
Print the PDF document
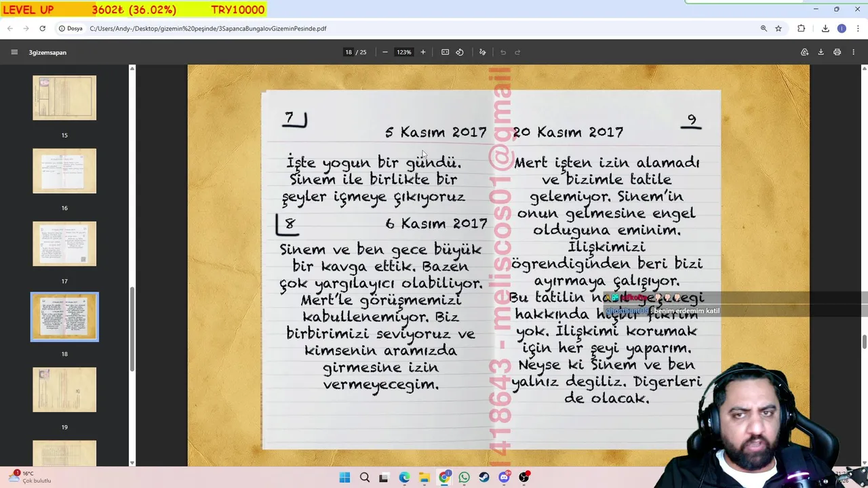(837, 52)
